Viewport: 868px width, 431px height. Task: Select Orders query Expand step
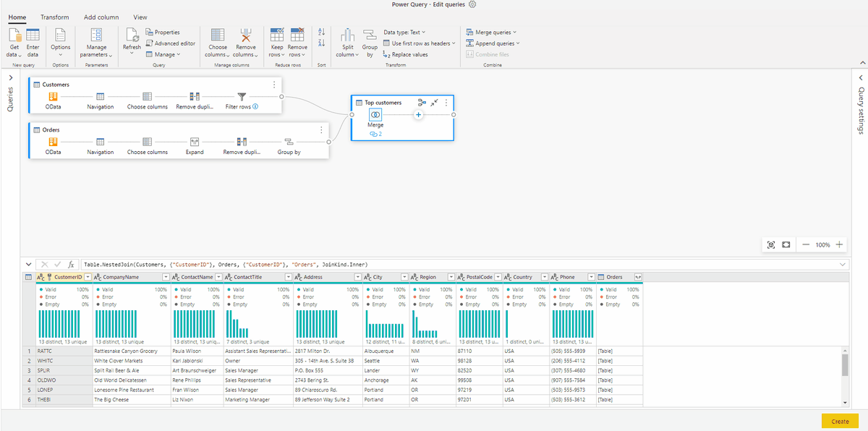click(195, 146)
